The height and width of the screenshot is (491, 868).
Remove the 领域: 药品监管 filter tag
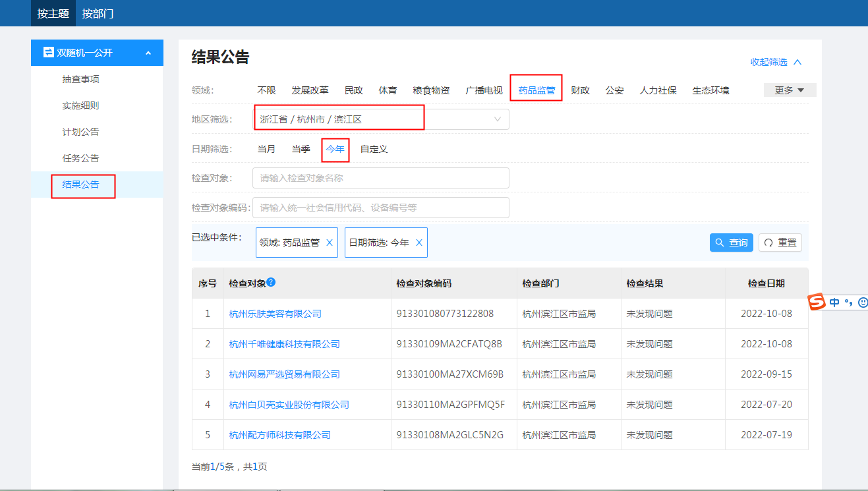[x=330, y=243]
